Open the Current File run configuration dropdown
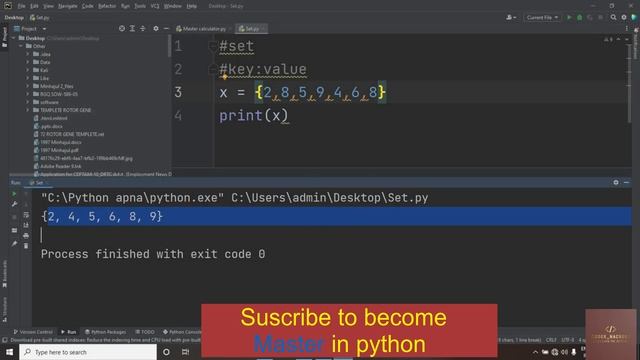The image size is (640, 360). coord(542,18)
